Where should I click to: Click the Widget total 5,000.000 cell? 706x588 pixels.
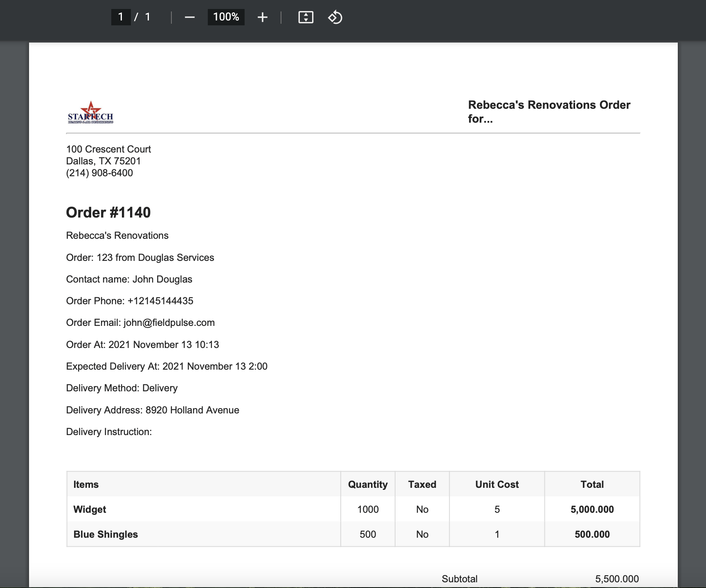click(x=592, y=509)
